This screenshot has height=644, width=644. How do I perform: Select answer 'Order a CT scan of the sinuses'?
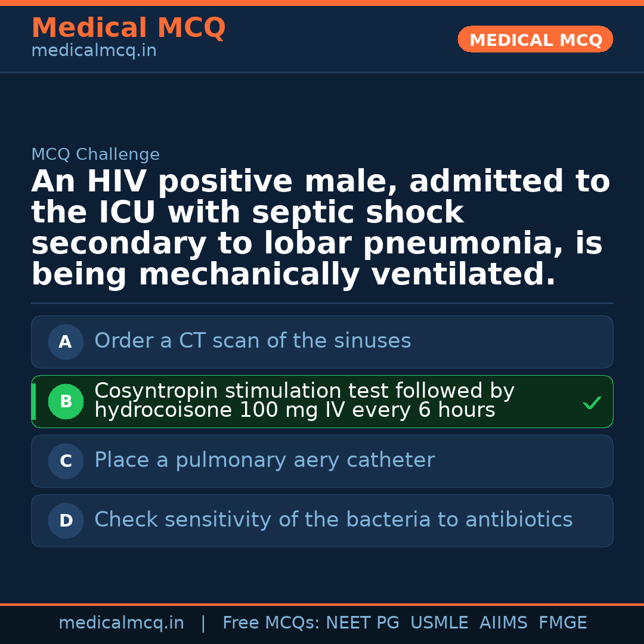pyautogui.click(x=253, y=341)
